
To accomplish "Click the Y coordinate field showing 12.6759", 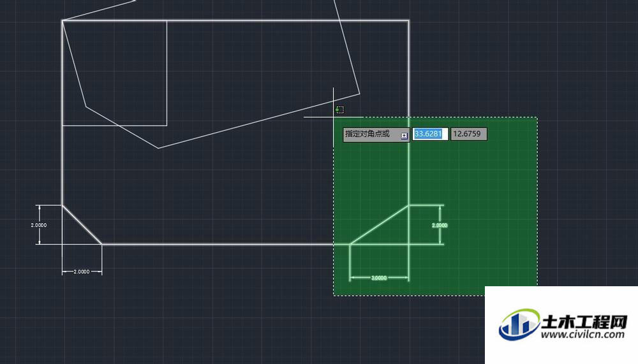I will coord(468,134).
